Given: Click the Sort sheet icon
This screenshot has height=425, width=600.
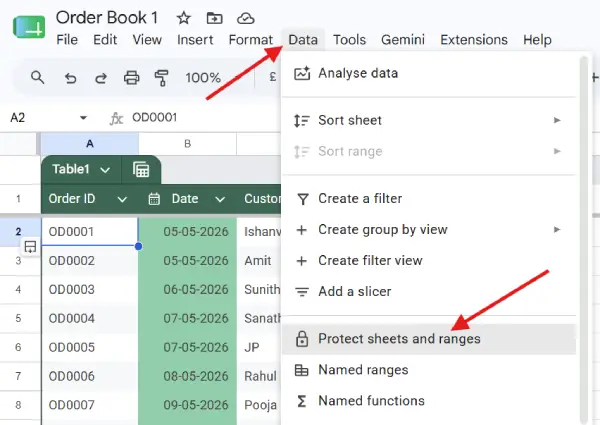Looking at the screenshot, I should click(302, 120).
